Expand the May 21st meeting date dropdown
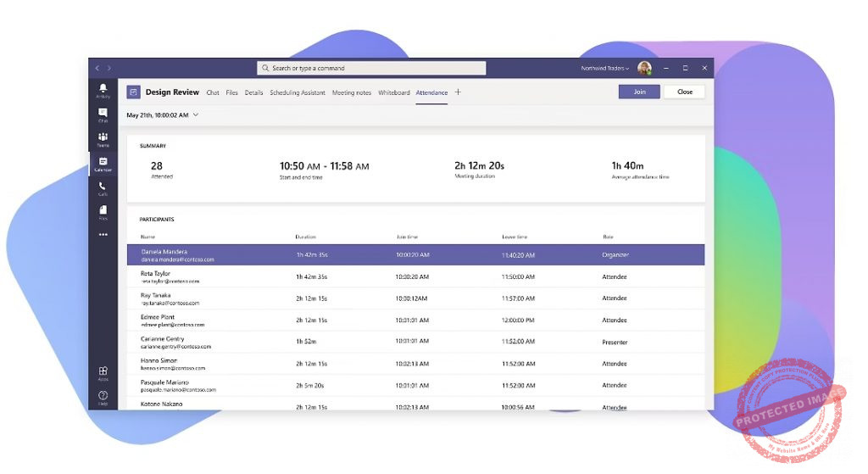Viewport: 868px width, 474px height. tap(196, 114)
